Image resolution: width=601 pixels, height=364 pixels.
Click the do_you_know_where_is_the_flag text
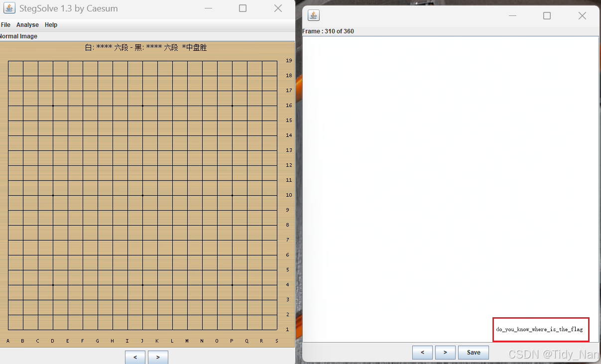click(x=539, y=330)
